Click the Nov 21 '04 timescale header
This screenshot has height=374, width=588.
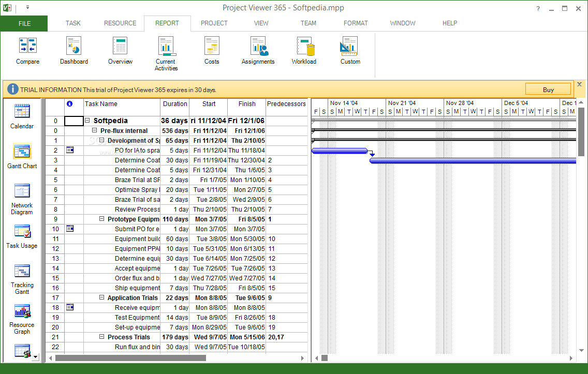point(415,102)
